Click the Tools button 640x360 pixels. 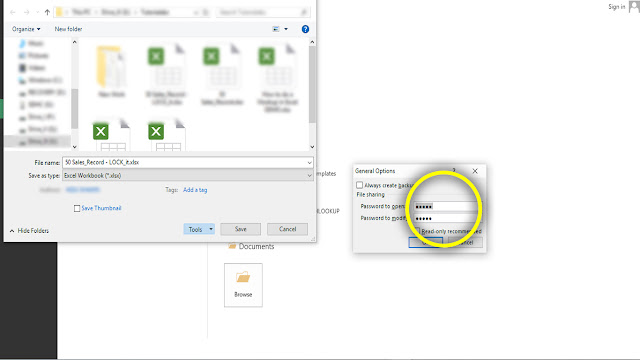point(196,229)
